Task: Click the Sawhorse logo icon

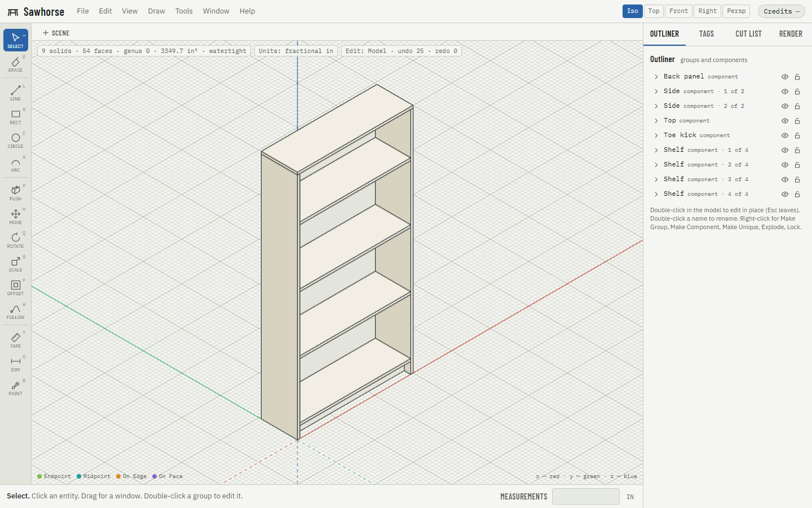Action: (13, 12)
